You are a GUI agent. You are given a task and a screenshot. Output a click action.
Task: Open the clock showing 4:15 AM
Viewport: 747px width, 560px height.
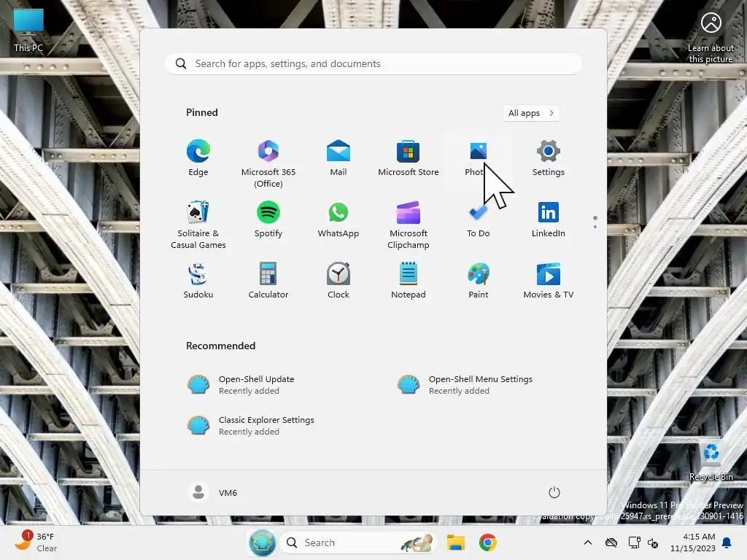point(693,542)
